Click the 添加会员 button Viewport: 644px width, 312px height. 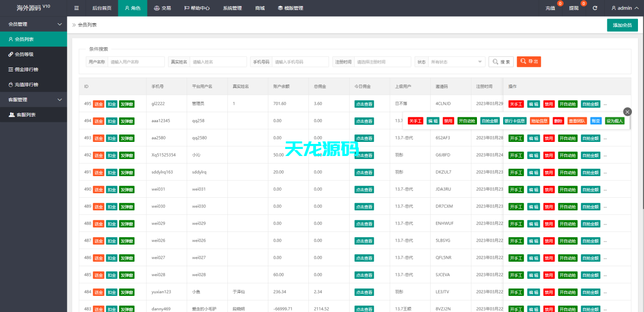tap(622, 24)
